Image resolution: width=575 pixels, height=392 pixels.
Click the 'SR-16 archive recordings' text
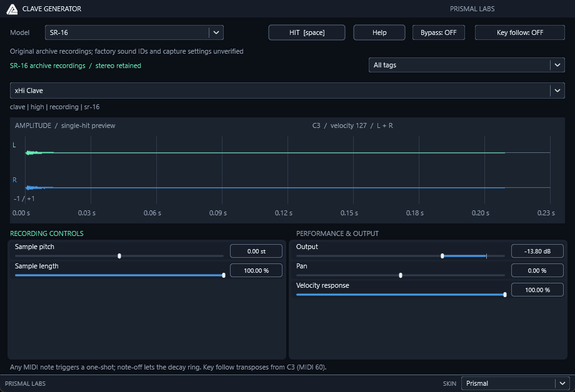coord(47,66)
